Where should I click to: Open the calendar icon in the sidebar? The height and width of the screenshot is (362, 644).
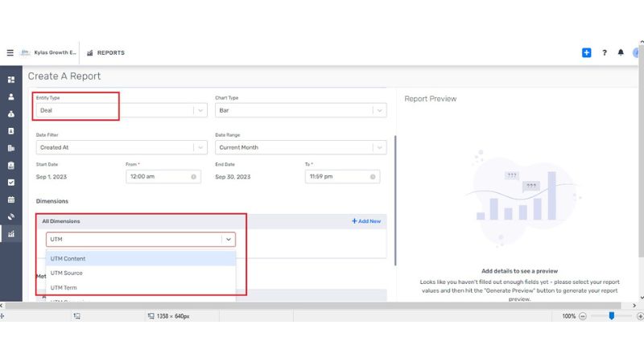[11, 200]
